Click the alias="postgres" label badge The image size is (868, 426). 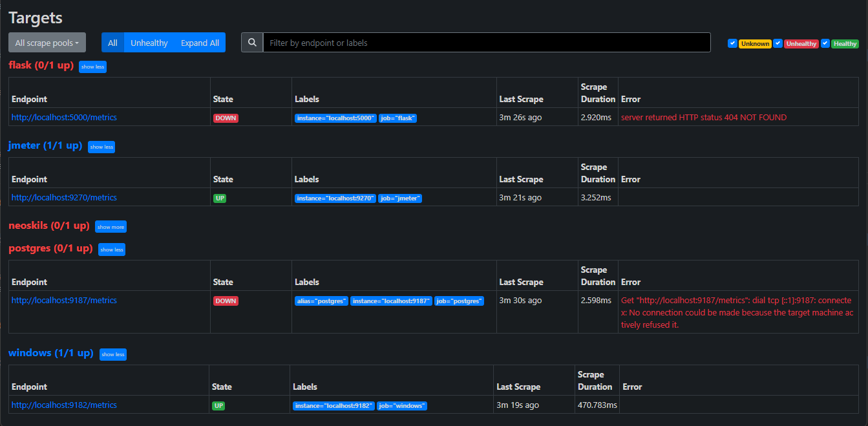(321, 301)
